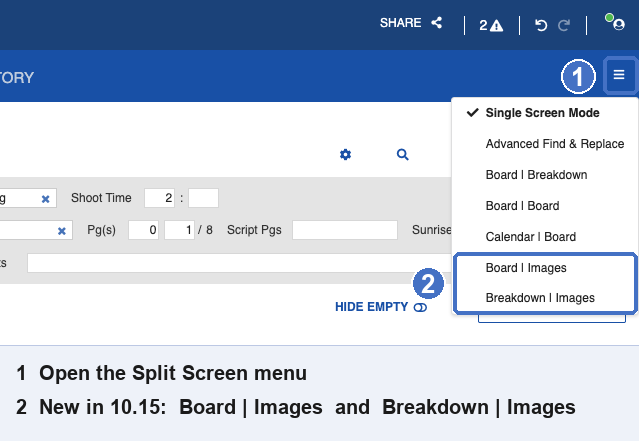Image resolution: width=639 pixels, height=441 pixels.
Task: Click the Script Pgs input field
Action: point(345,230)
